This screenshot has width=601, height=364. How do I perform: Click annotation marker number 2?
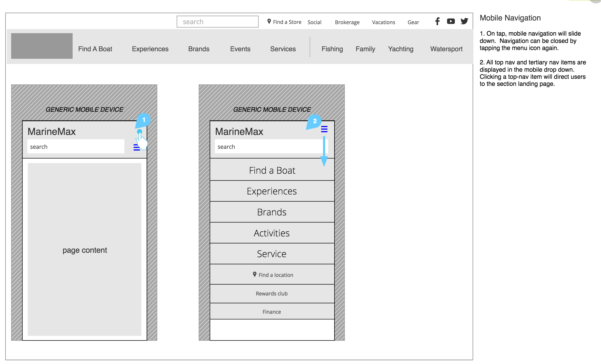coord(315,121)
